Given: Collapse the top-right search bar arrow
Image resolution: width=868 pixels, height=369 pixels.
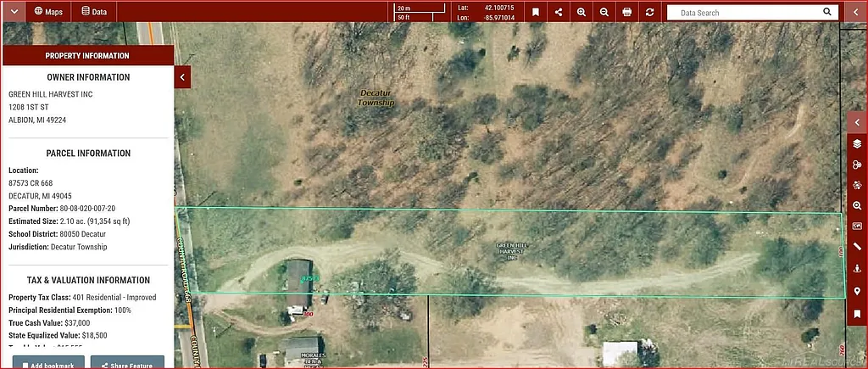Looking at the screenshot, I should [x=855, y=12].
